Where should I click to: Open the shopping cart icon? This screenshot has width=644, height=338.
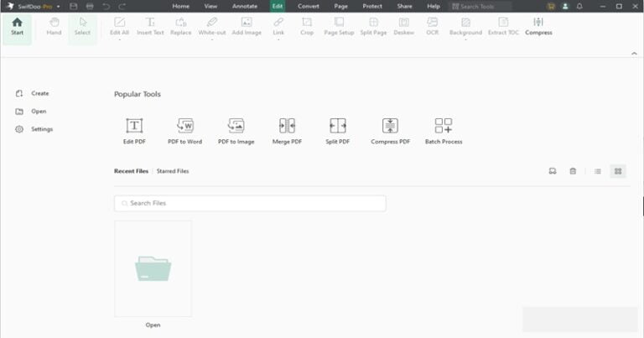[x=551, y=6]
